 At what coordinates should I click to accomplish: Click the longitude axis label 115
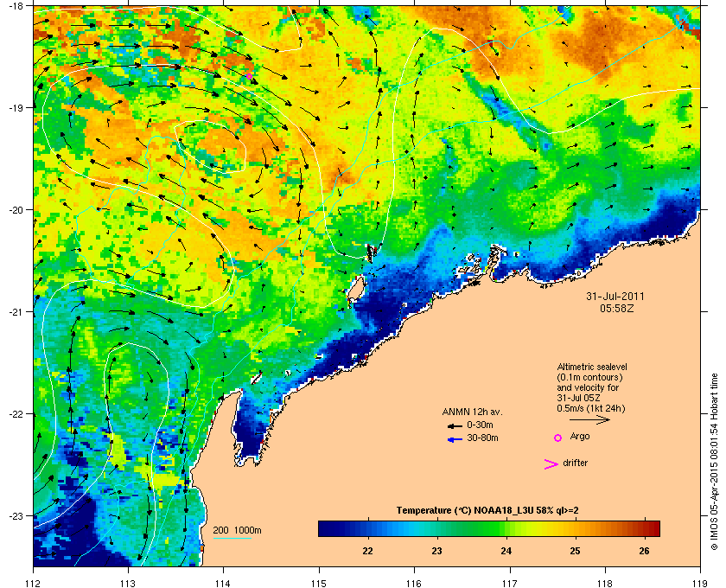pos(319,583)
